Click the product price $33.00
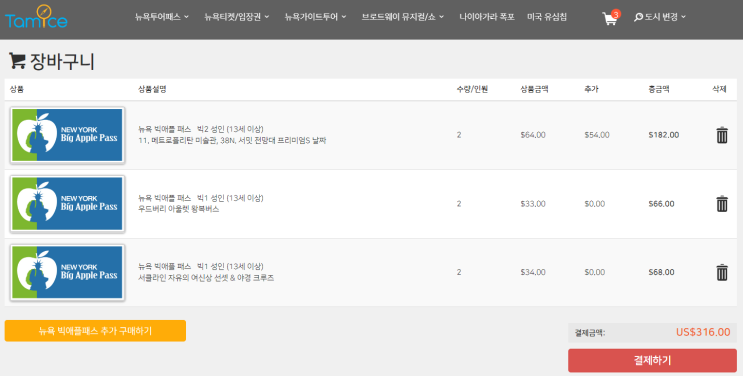Viewport: 743px width, 376px height. (533, 204)
